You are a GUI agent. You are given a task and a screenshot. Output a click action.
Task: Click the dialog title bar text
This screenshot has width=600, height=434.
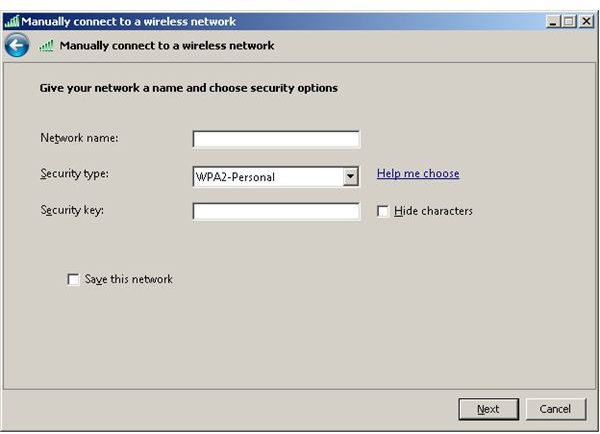click(129, 21)
